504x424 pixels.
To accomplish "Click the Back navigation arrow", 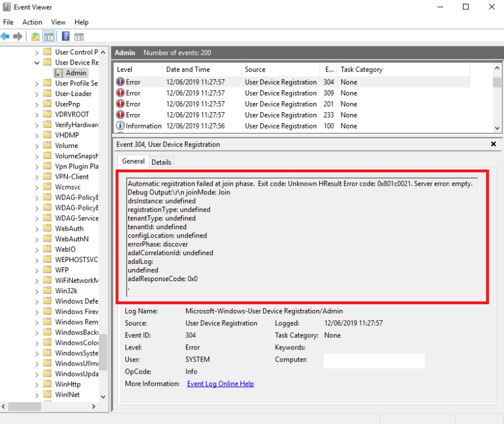I will click(8, 35).
